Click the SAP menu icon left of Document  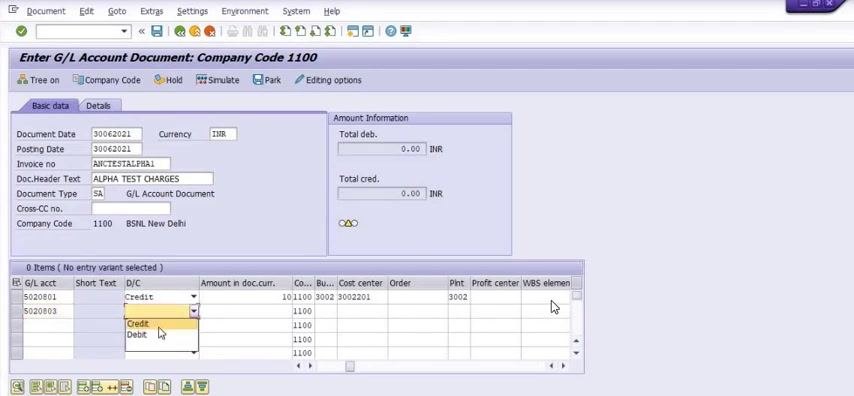tap(14, 10)
